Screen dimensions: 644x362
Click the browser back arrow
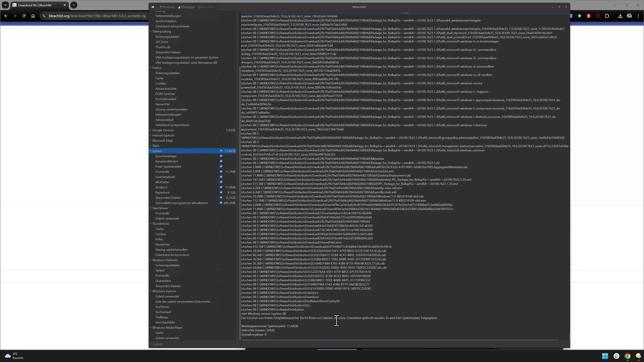6,16
